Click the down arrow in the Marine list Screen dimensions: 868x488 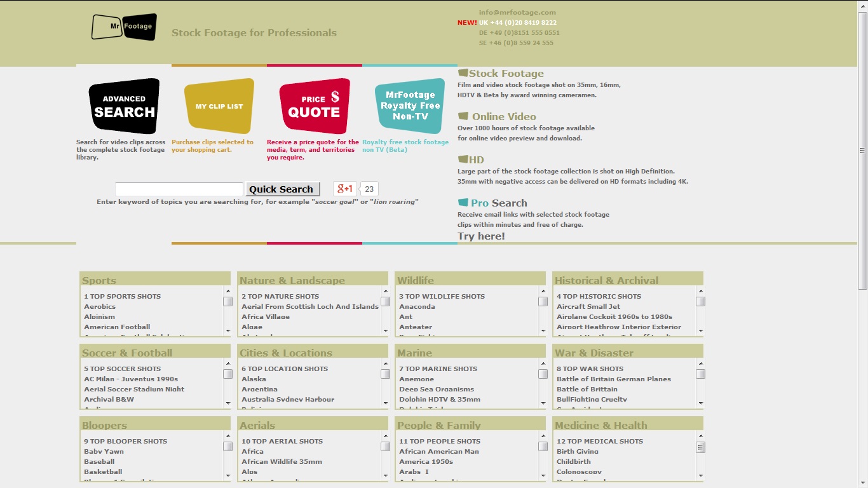pyautogui.click(x=543, y=403)
